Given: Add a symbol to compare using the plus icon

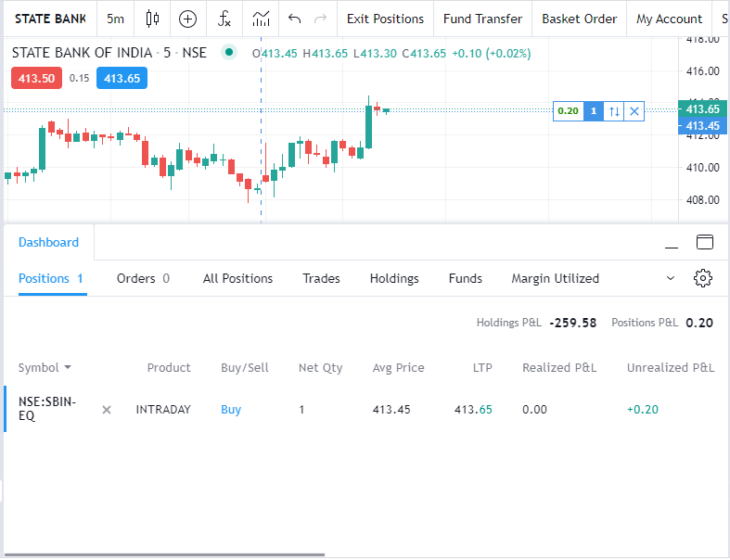Looking at the screenshot, I should 187,19.
